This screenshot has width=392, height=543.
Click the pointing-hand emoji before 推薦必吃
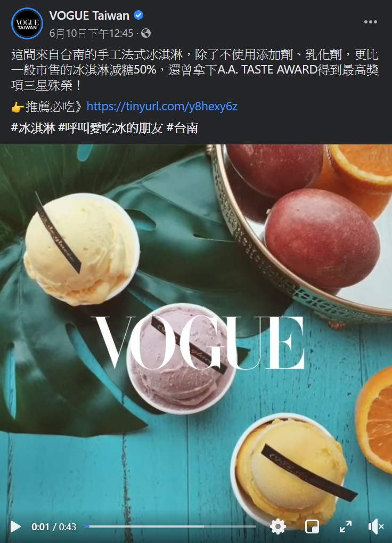coord(18,107)
